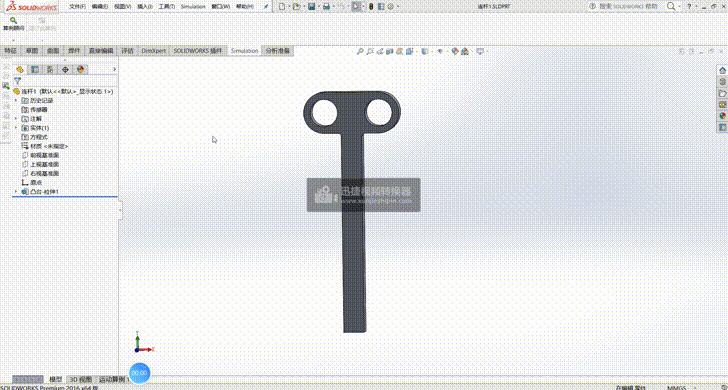
Task: Click Edit Appearance color ball icon
Action: pyautogui.click(x=455, y=51)
